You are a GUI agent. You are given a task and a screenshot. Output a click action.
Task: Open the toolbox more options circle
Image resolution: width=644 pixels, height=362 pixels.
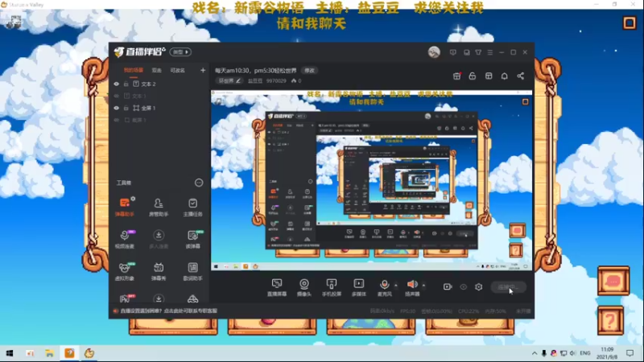point(199,183)
